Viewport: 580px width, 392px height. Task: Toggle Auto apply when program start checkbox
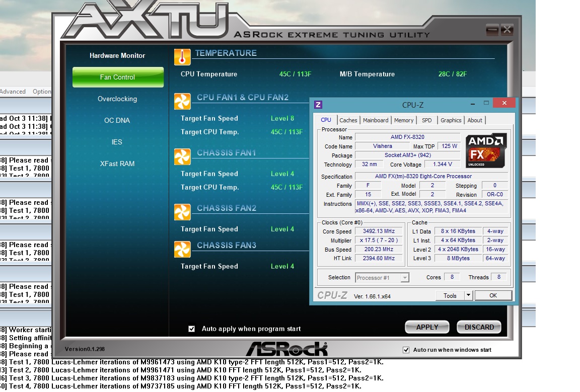[192, 329]
